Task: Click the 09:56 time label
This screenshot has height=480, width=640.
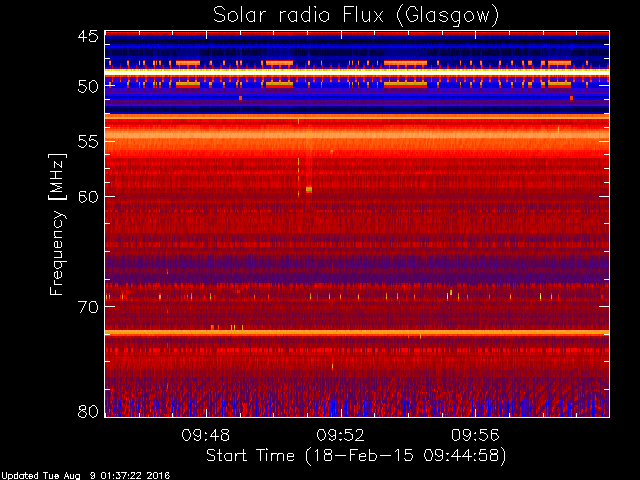Action: pyautogui.click(x=475, y=435)
